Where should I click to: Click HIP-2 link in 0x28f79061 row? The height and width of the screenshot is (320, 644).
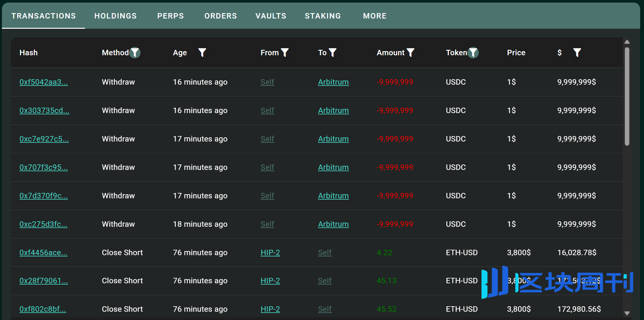pos(270,281)
